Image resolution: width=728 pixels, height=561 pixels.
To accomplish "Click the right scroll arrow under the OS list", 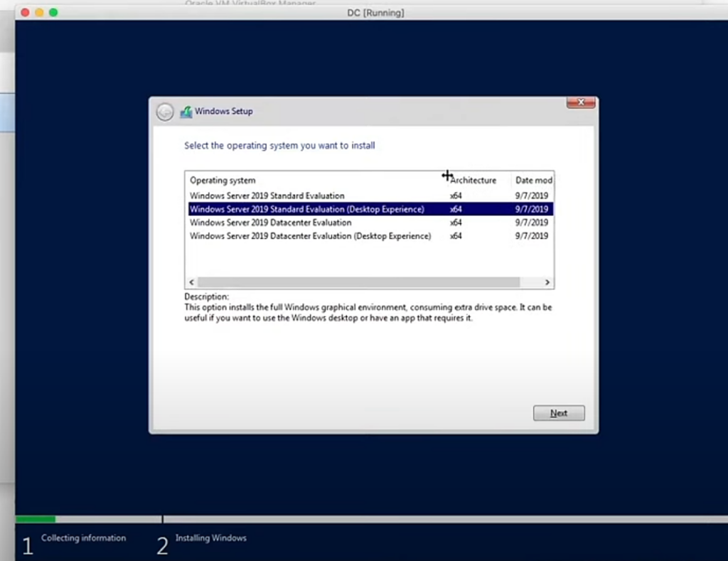I will point(547,282).
